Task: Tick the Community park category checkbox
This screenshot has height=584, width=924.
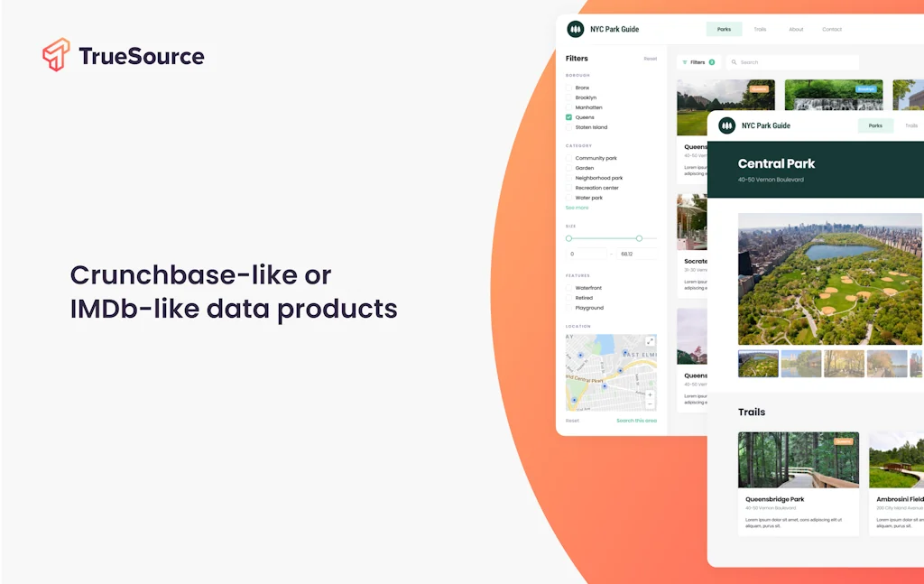Action: click(568, 158)
